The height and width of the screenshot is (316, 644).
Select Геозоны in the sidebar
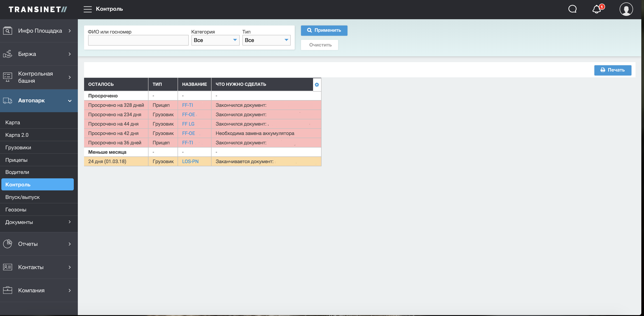(x=16, y=210)
